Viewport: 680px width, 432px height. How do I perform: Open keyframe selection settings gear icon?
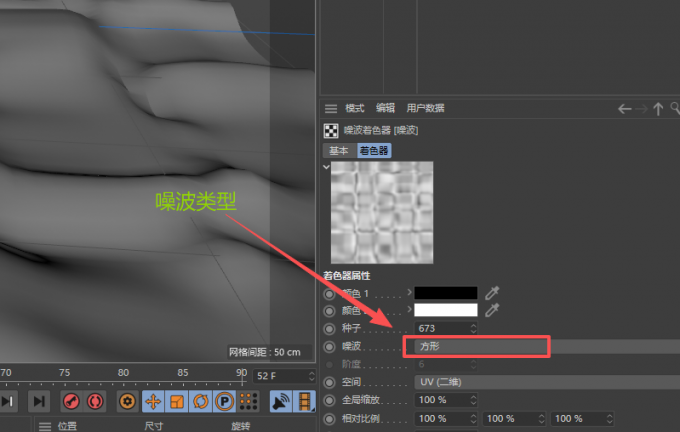(x=128, y=401)
